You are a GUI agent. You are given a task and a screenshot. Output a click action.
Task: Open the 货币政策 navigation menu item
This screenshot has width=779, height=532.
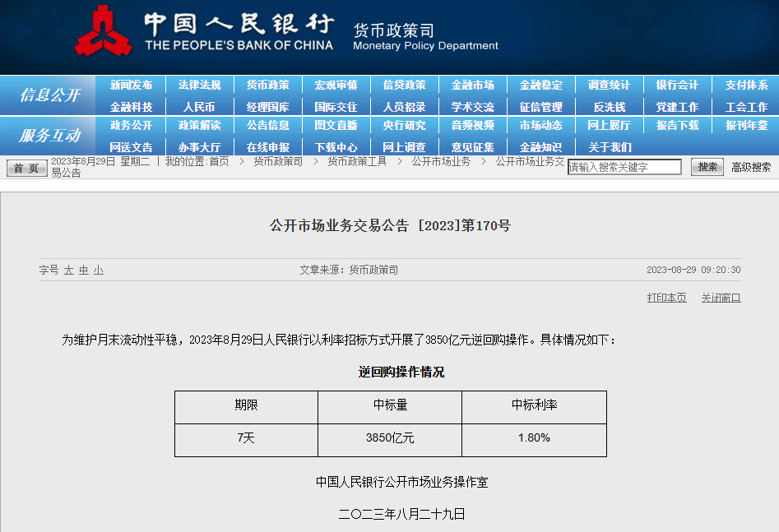267,85
